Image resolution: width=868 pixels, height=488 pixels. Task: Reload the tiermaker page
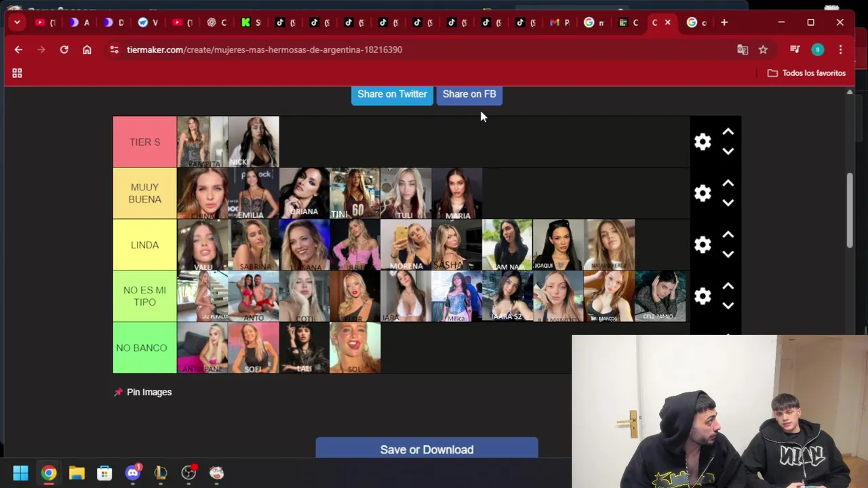[64, 49]
